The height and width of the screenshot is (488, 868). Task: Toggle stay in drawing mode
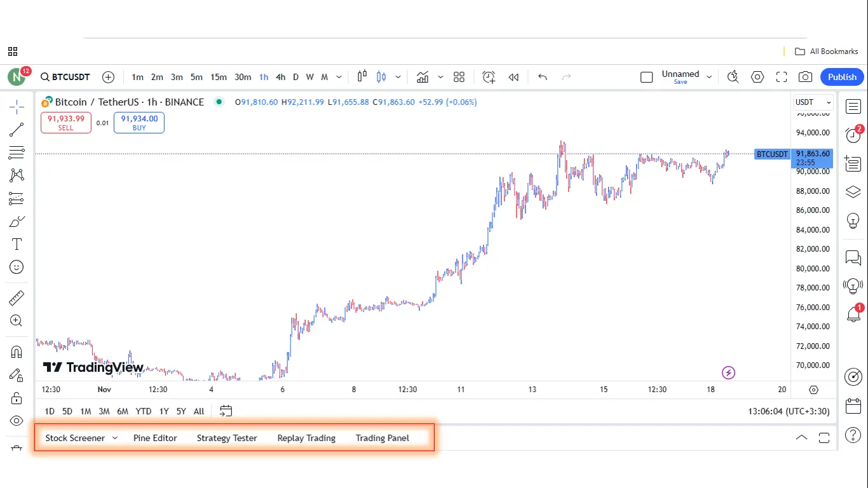[x=17, y=375]
